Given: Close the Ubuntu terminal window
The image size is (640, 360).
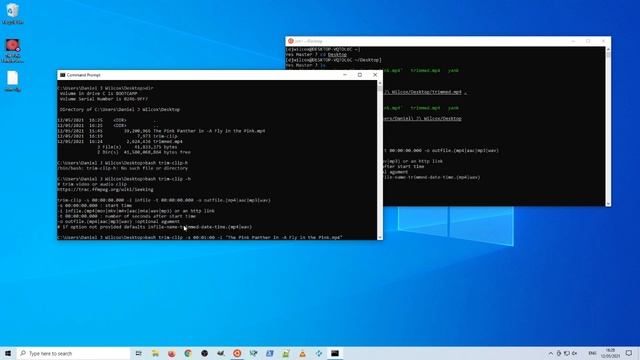Looking at the screenshot, I should coord(603,41).
